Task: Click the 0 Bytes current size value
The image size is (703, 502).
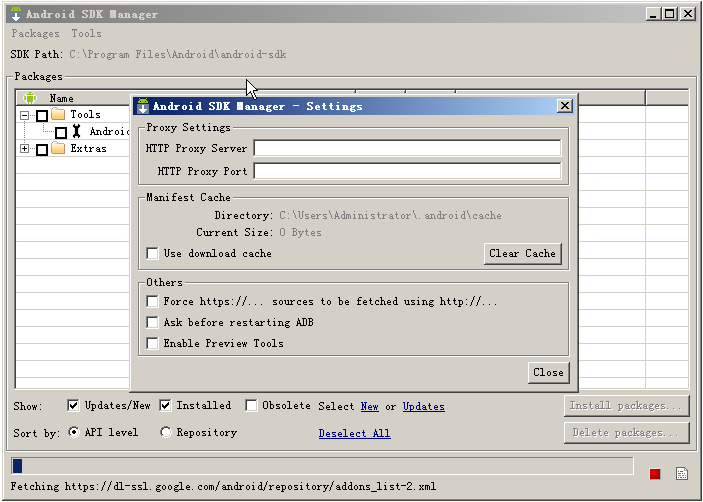Action: pyautogui.click(x=300, y=233)
